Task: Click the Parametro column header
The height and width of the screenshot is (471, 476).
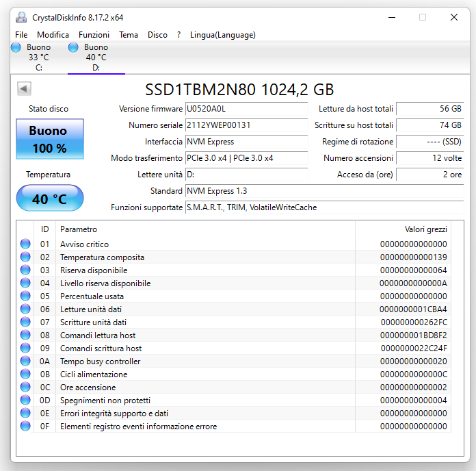Action: (206, 229)
